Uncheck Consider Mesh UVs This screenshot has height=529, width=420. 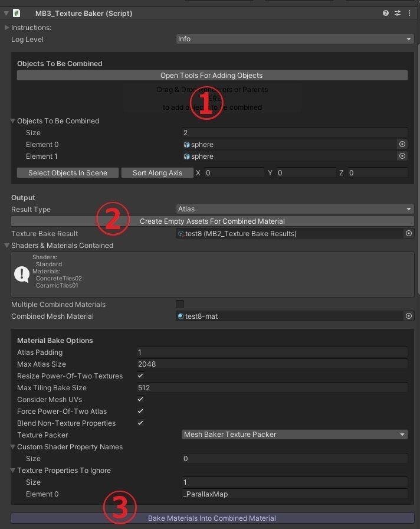[140, 399]
